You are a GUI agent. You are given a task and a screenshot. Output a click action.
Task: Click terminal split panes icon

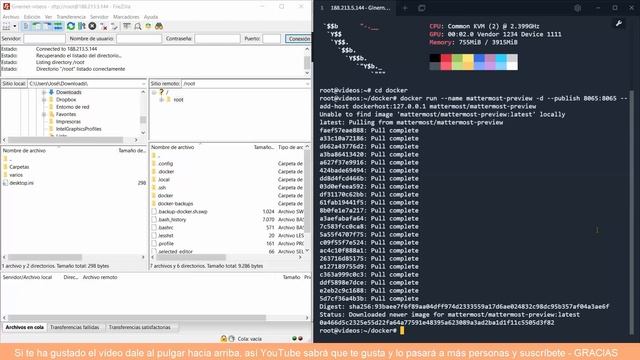click(422, 8)
